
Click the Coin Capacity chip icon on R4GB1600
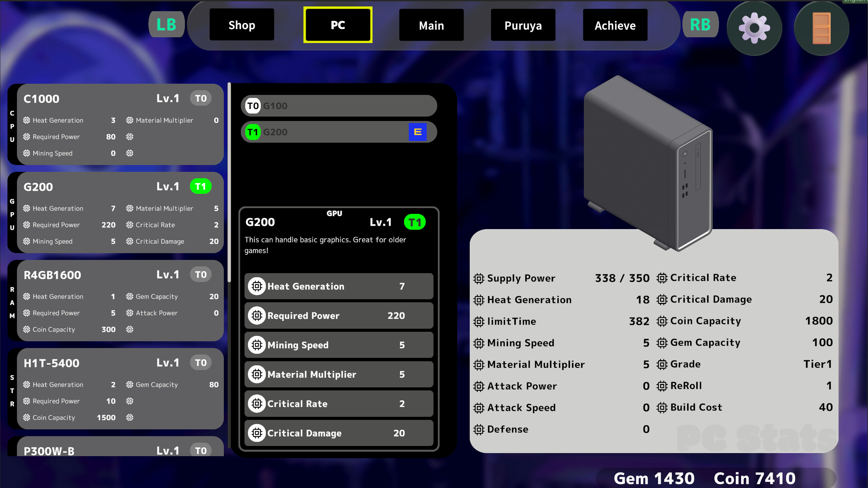click(x=26, y=329)
